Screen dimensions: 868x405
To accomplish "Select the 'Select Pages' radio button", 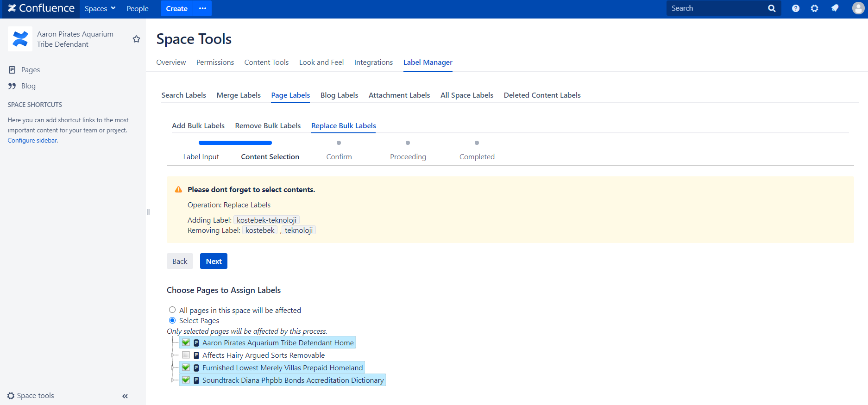I will (172, 320).
